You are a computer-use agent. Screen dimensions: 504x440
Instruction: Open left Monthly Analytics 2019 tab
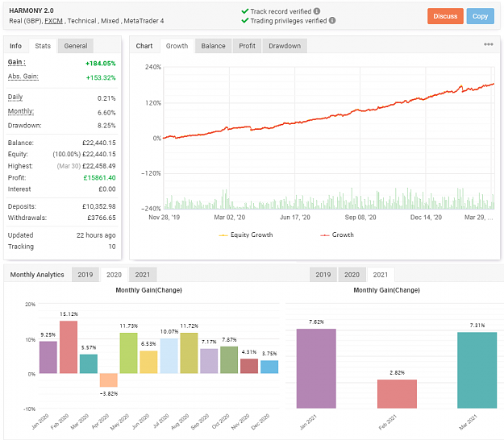85,275
